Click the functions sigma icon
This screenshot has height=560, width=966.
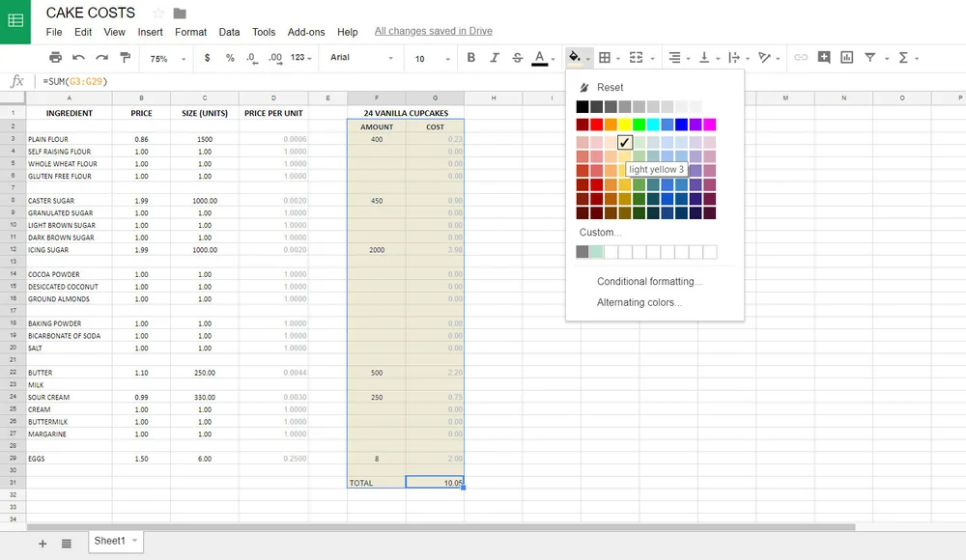[904, 57]
